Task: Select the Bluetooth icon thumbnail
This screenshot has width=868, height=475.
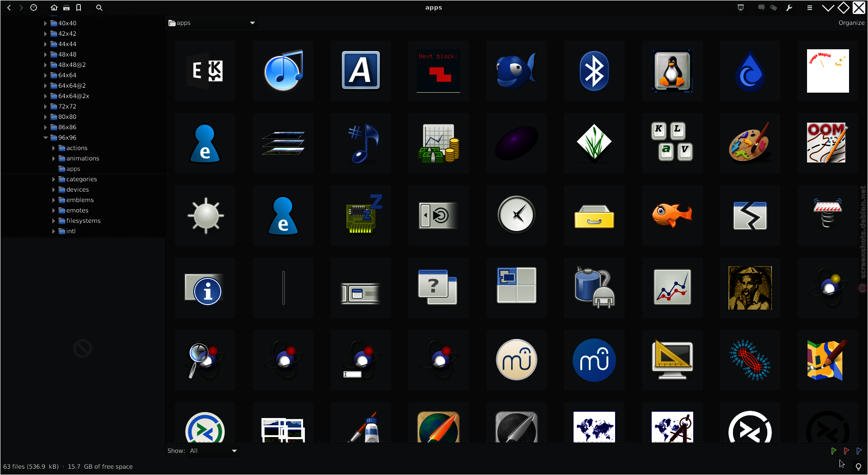Action: pos(594,71)
